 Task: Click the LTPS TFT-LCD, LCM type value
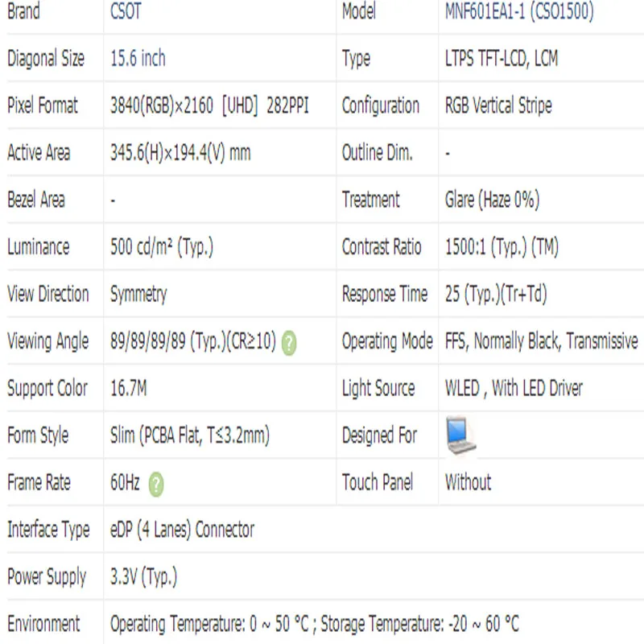502,58
